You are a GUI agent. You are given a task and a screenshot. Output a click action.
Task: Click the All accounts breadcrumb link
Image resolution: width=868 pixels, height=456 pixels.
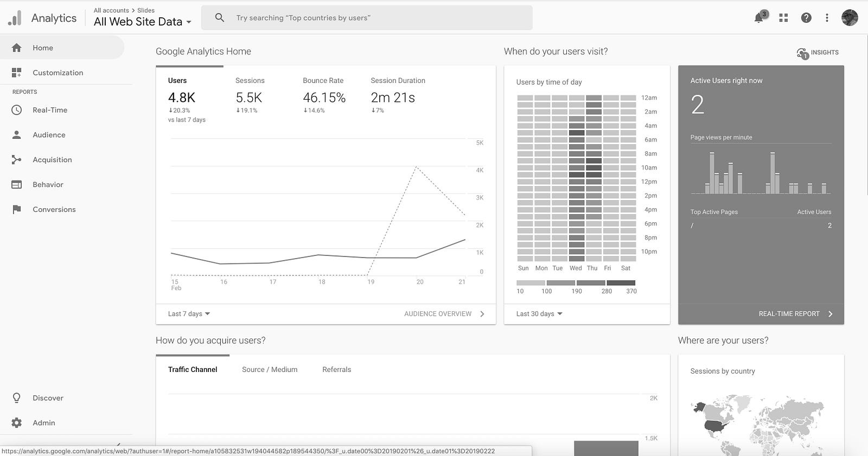click(x=111, y=10)
